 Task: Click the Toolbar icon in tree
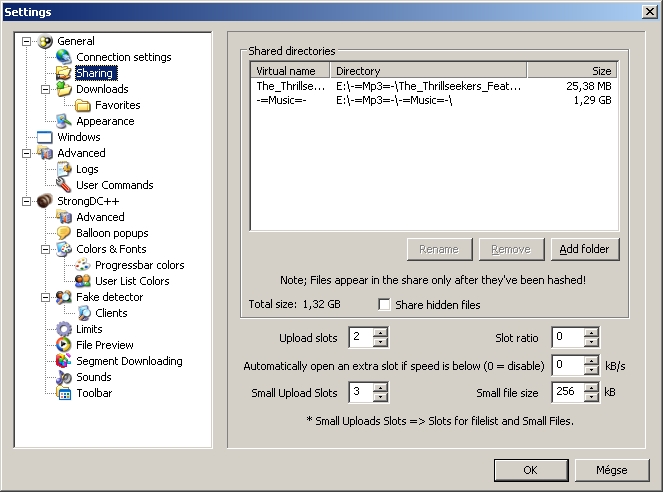(64, 393)
